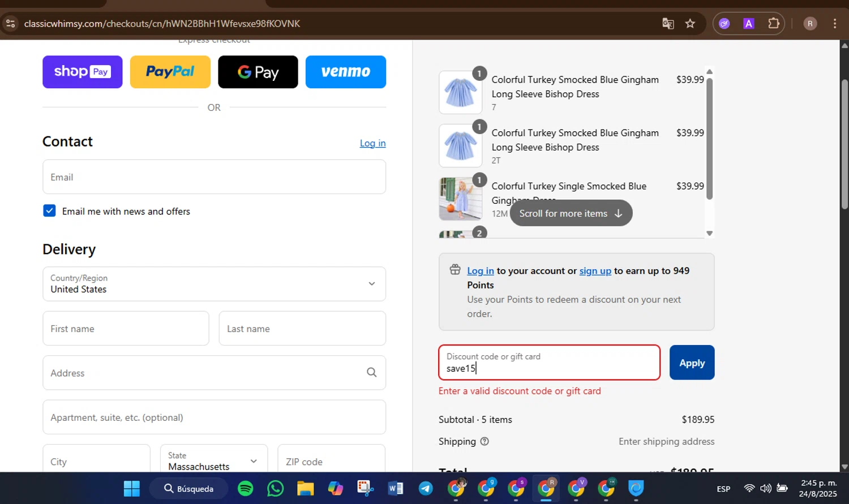
Task: Open Telegram from the taskbar
Action: click(426, 488)
